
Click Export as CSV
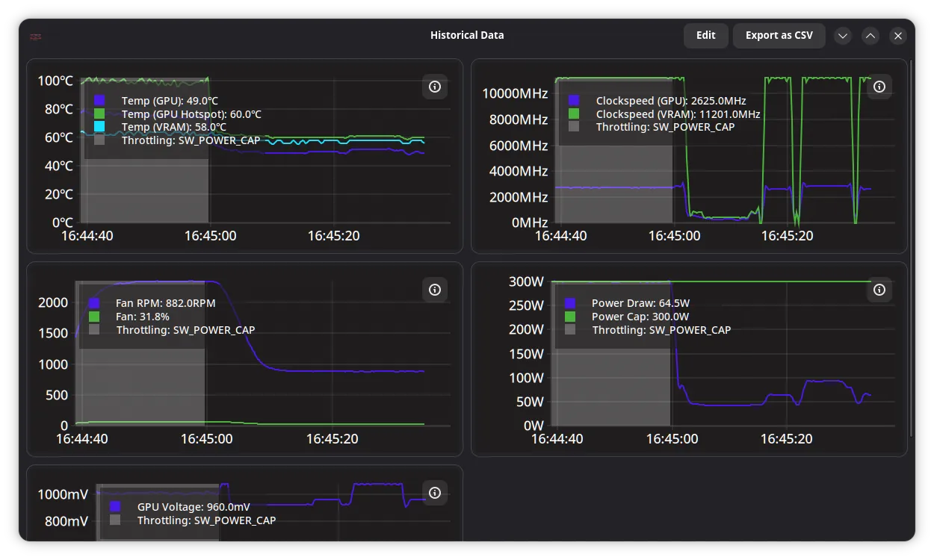point(779,35)
